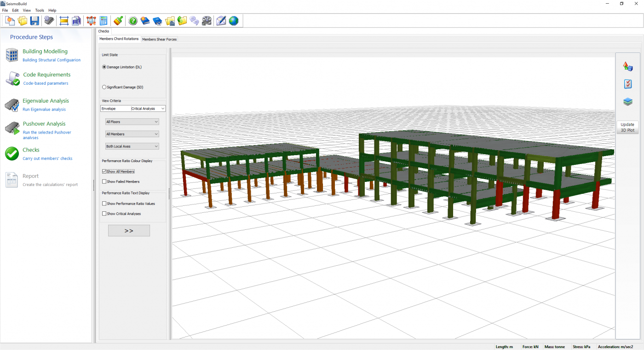Select the Significant Damage (SD) limit state
644x350 pixels.
(104, 87)
